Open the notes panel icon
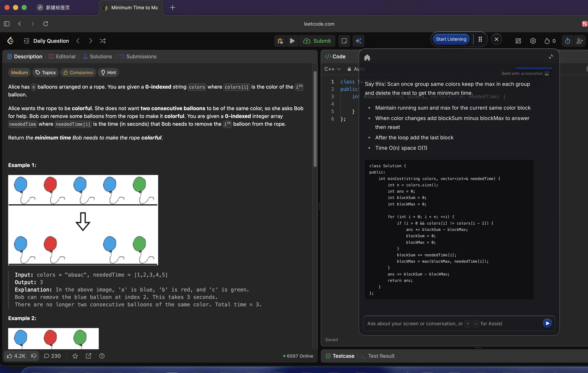Image resolution: width=588 pixels, height=373 pixels. [344, 41]
